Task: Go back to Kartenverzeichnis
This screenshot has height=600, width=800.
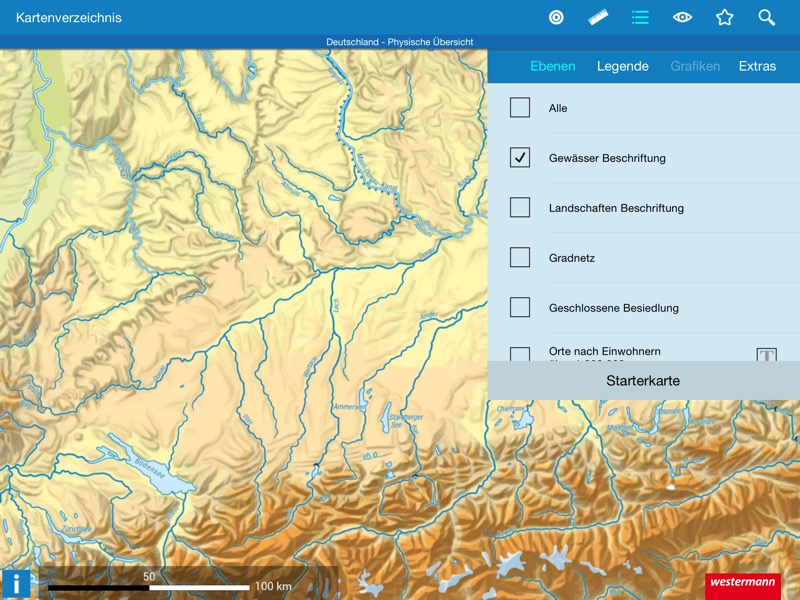Action: pyautogui.click(x=69, y=17)
